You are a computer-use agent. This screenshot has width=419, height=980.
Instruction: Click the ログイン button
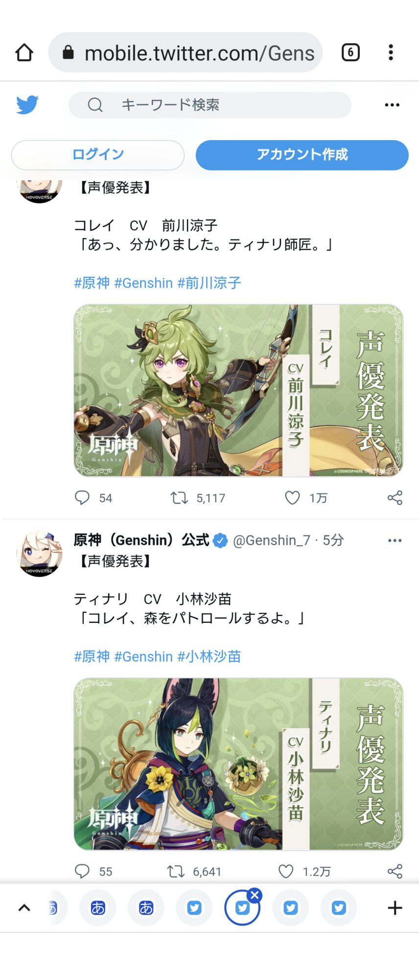98,155
